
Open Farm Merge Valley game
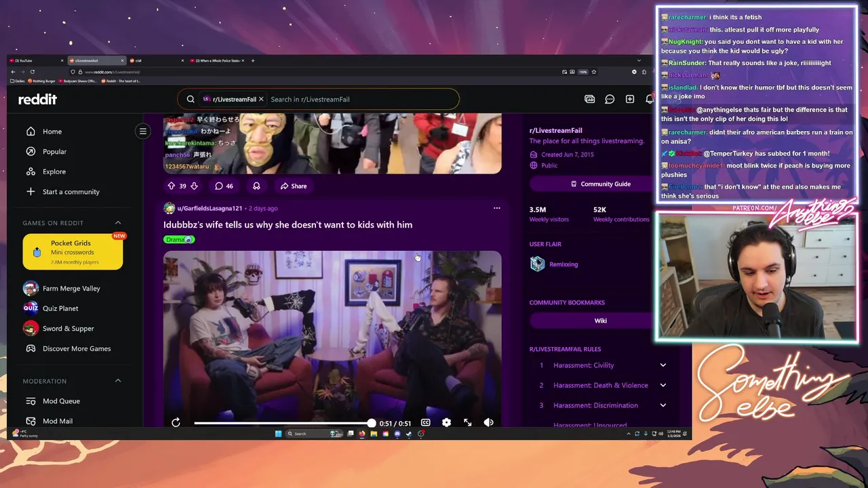(x=72, y=288)
